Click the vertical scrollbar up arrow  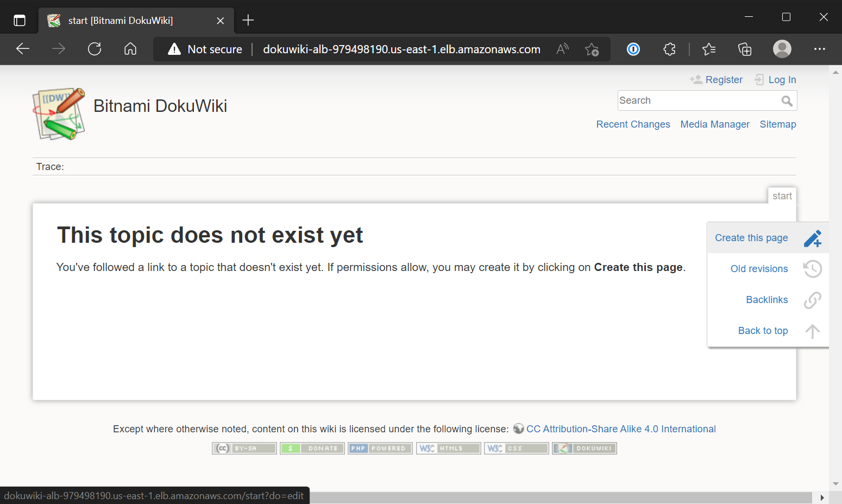[x=835, y=72]
